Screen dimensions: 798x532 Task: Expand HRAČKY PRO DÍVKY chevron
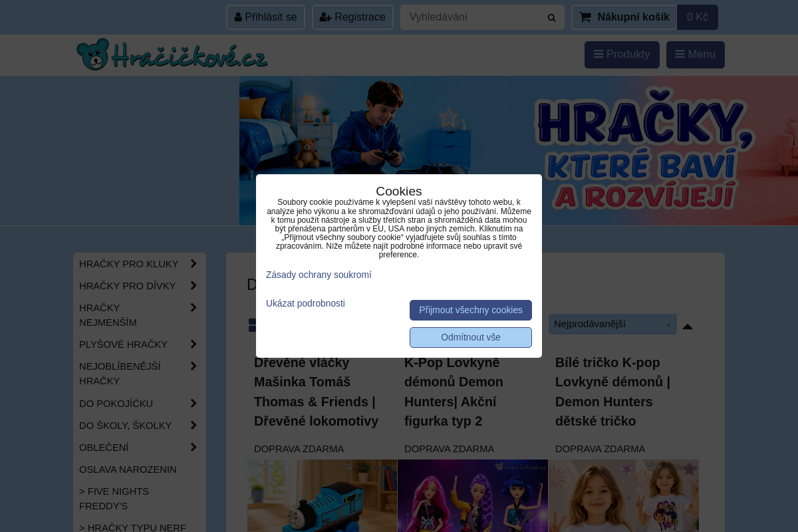coord(194,285)
